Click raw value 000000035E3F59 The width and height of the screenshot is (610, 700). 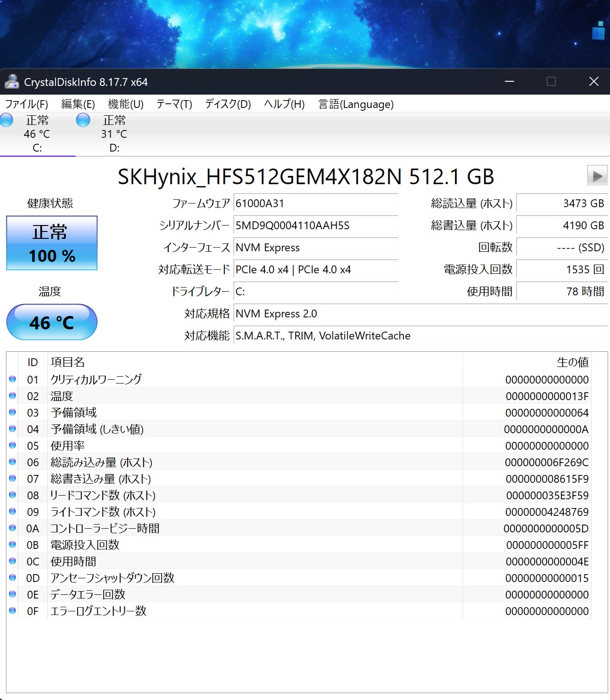tap(548, 495)
